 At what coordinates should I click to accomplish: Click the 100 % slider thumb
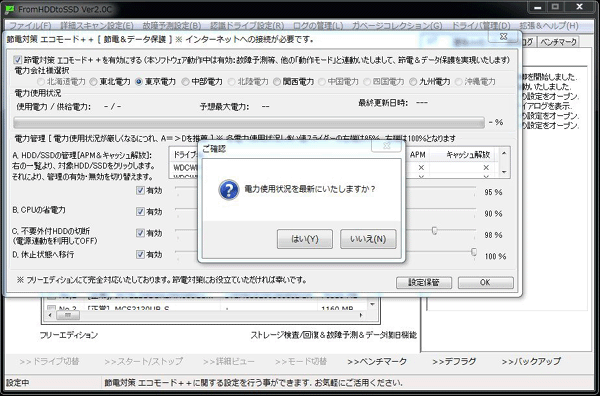(x=474, y=252)
